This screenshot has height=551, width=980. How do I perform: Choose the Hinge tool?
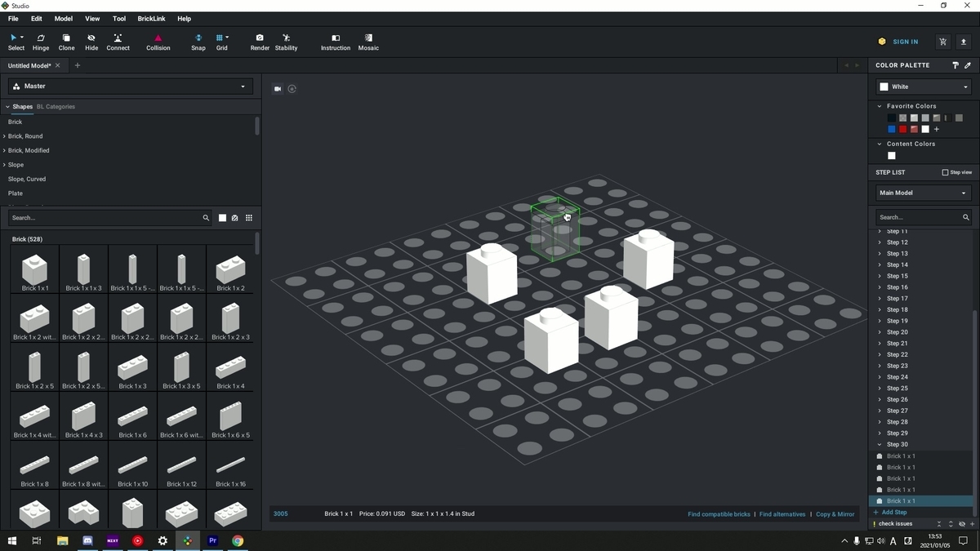coord(40,42)
